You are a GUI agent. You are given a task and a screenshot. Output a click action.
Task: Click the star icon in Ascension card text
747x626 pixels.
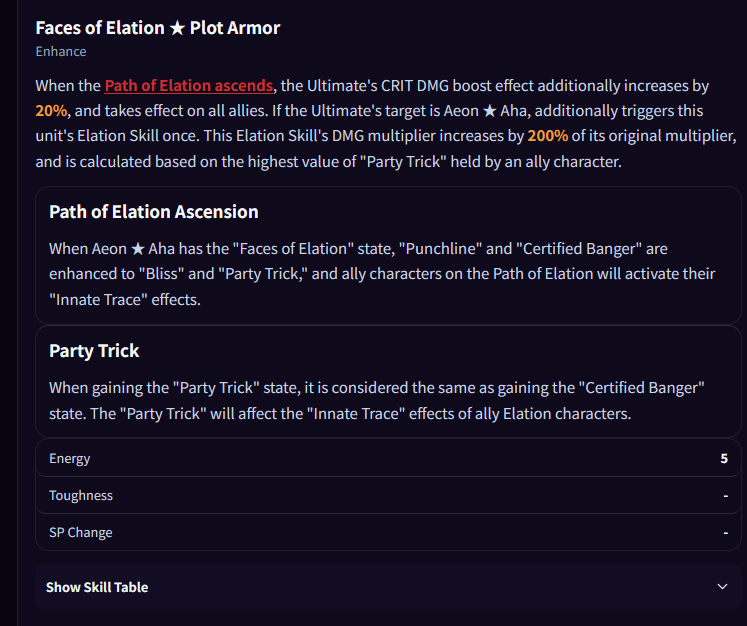(x=138, y=249)
